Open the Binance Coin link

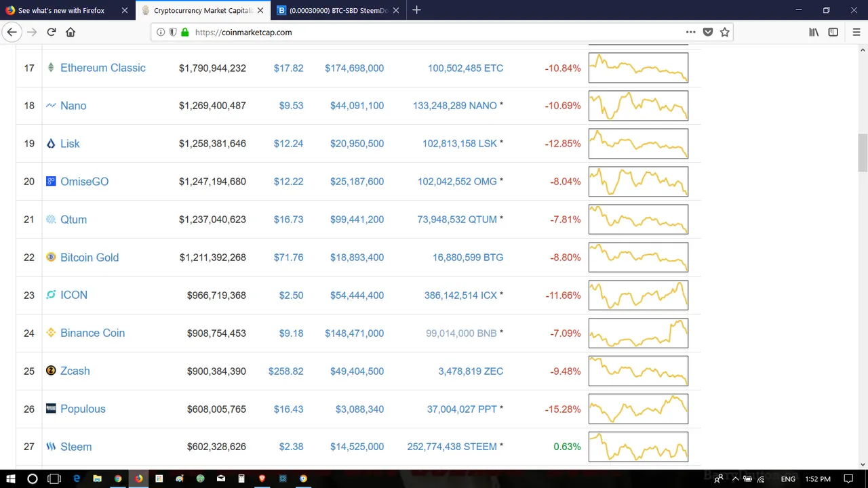click(x=92, y=333)
